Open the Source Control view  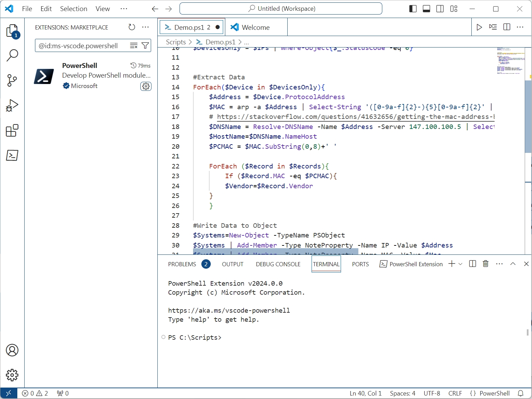[x=12, y=80]
